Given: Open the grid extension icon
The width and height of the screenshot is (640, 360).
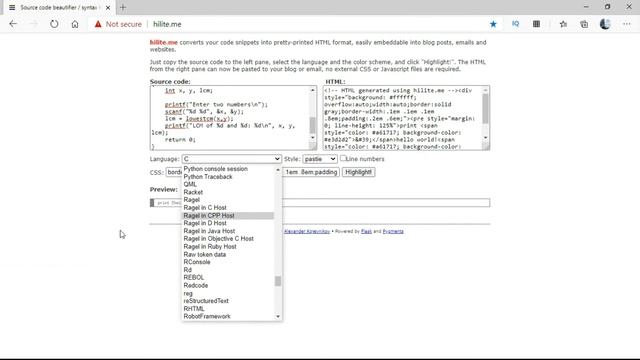Looking at the screenshot, I should [536, 24].
